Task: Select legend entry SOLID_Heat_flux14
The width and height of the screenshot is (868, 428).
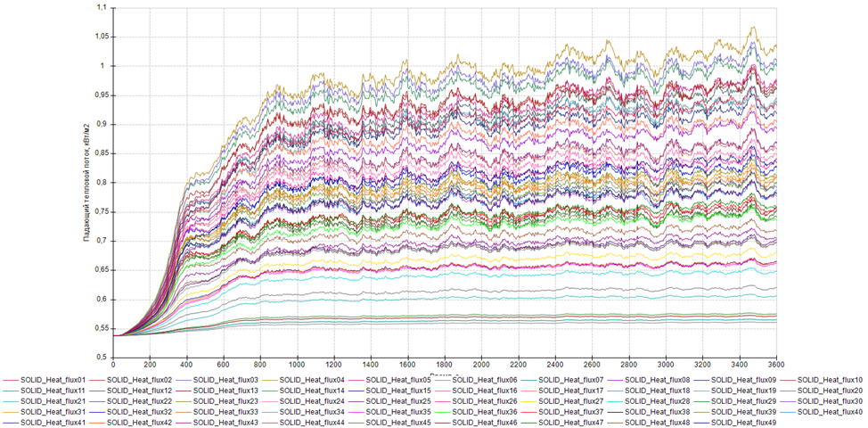Action: click(x=312, y=391)
